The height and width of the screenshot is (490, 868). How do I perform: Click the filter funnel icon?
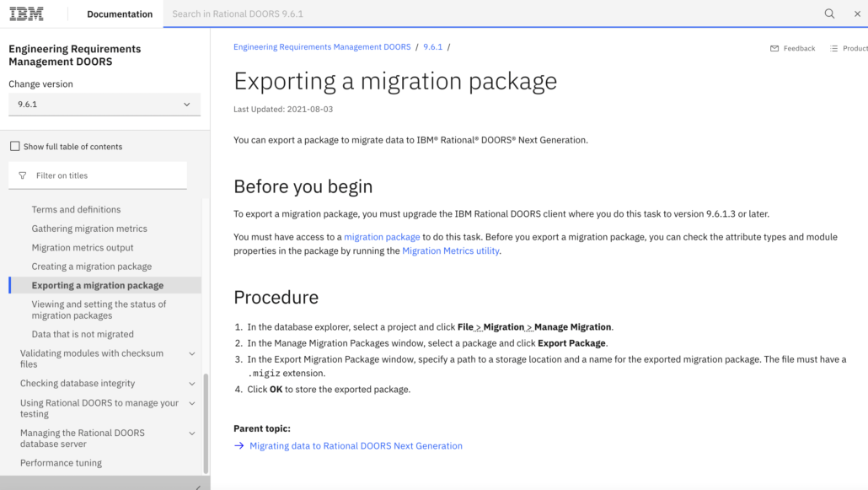click(23, 175)
